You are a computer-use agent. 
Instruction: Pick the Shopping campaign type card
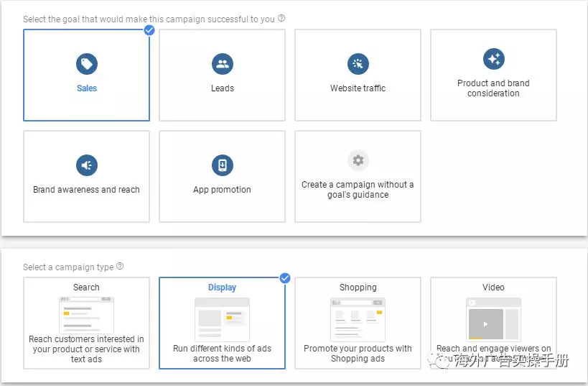(358, 323)
